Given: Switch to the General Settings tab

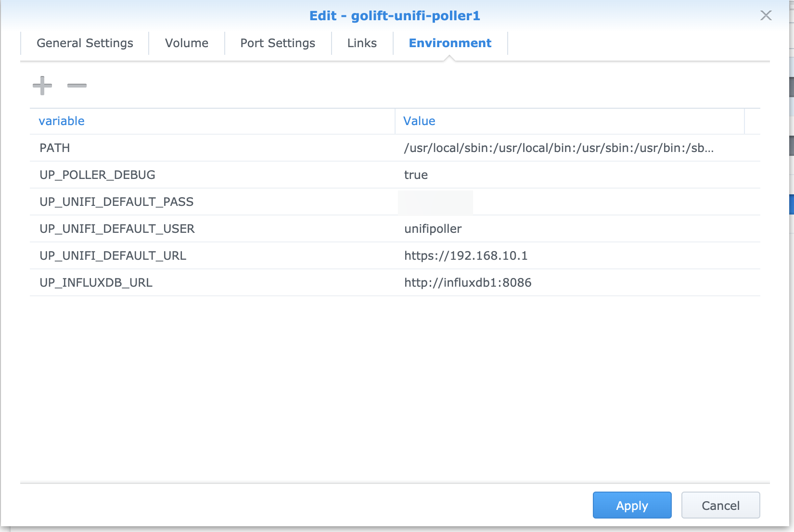Looking at the screenshot, I should point(84,43).
